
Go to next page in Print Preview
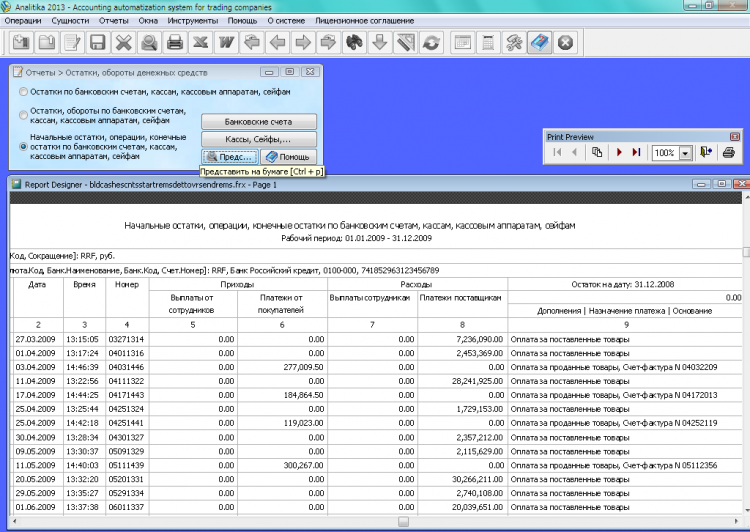pyautogui.click(x=619, y=153)
